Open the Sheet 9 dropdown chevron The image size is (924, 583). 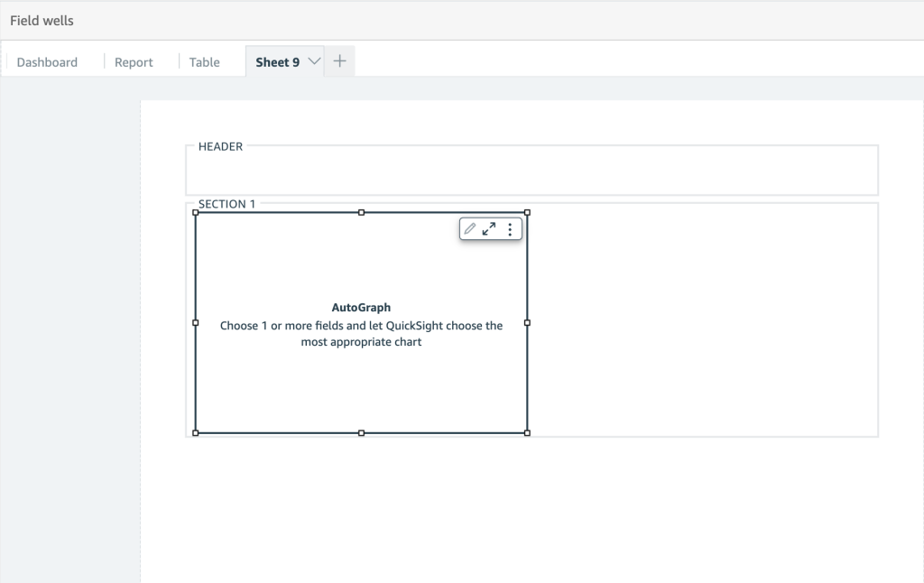pos(313,60)
